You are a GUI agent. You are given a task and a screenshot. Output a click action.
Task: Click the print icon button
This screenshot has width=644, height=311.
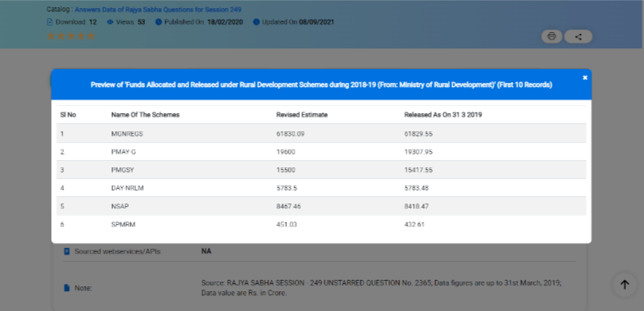[551, 36]
